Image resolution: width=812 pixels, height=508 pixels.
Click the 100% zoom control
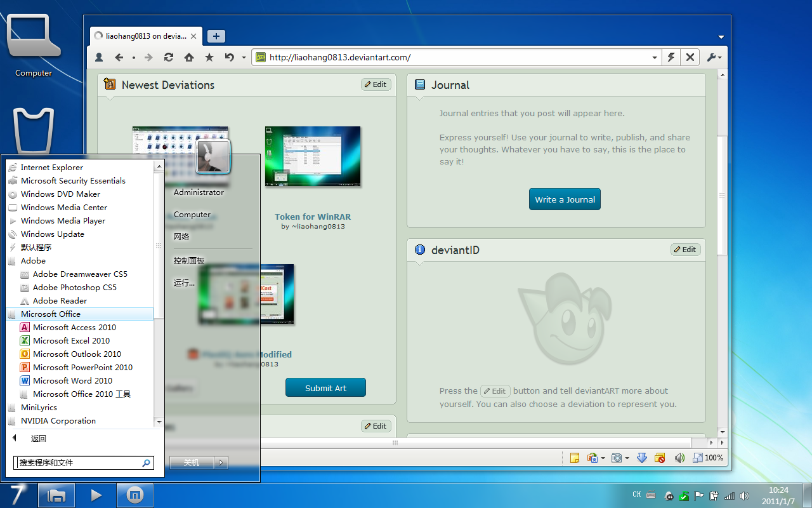click(x=708, y=458)
